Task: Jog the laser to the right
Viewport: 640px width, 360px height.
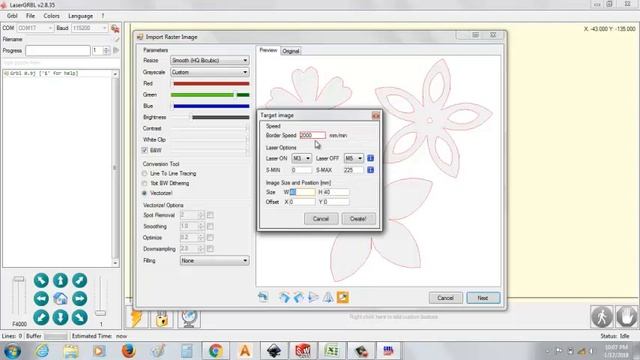Action: [80, 299]
